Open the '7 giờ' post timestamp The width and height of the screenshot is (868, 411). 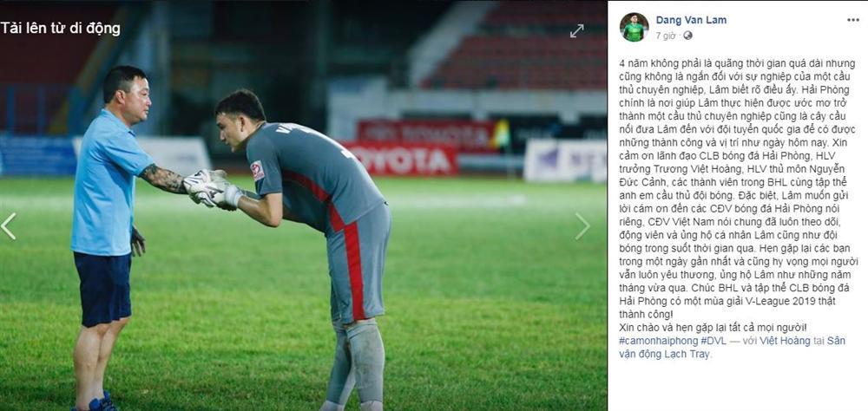[666, 36]
